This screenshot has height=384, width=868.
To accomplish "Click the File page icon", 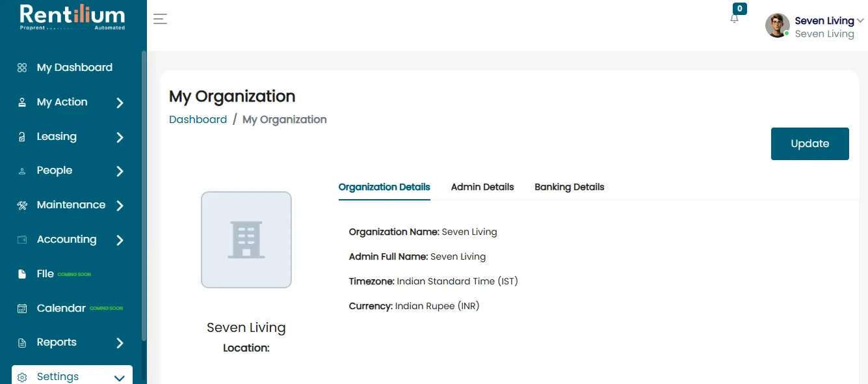I will [x=22, y=274].
